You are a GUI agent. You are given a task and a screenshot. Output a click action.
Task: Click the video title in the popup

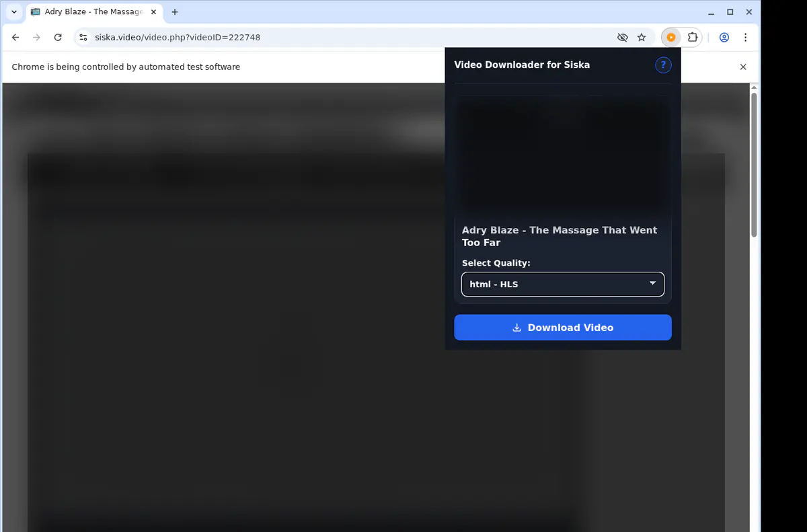(x=560, y=236)
